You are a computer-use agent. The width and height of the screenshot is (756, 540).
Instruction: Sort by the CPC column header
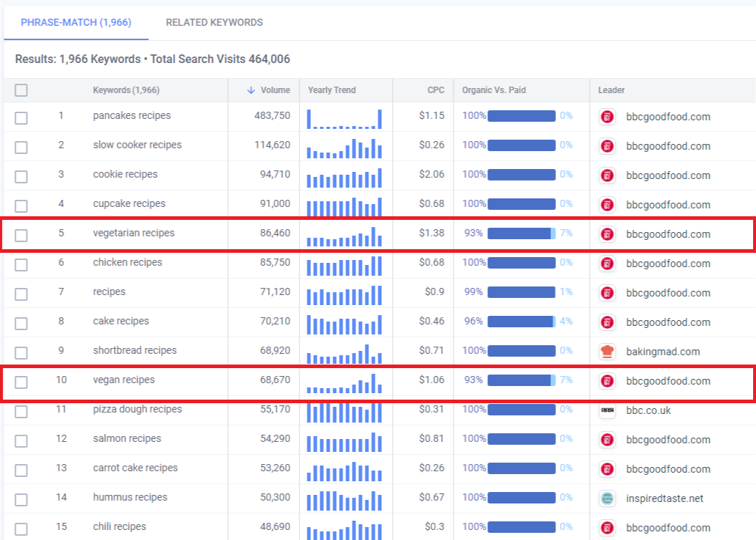click(436, 90)
